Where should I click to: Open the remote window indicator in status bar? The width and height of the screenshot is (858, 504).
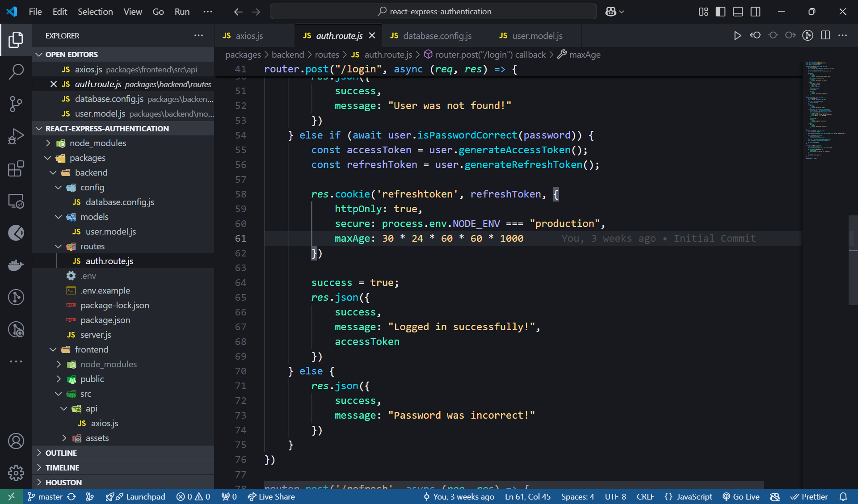[x=11, y=496]
